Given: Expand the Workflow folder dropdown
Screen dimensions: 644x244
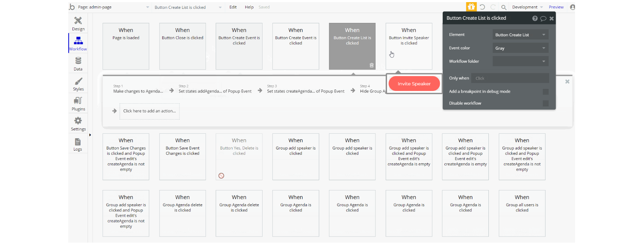Looking at the screenshot, I should click(520, 61).
